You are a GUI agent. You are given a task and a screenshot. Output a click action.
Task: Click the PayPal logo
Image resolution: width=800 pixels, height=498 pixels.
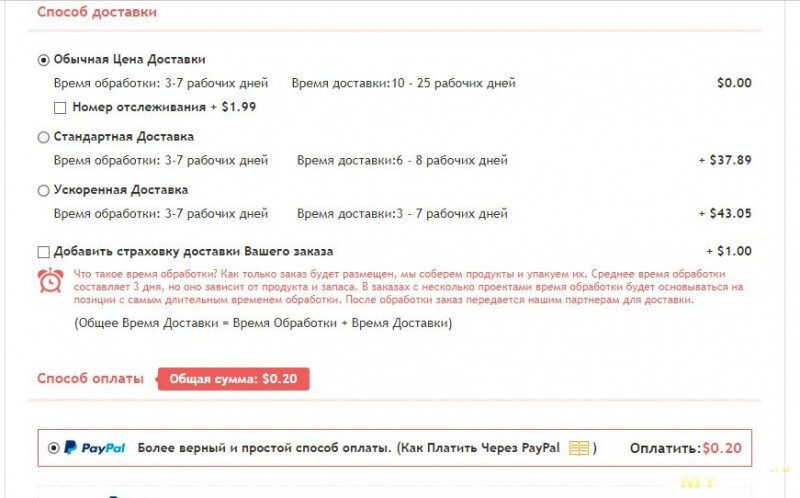pos(94,448)
